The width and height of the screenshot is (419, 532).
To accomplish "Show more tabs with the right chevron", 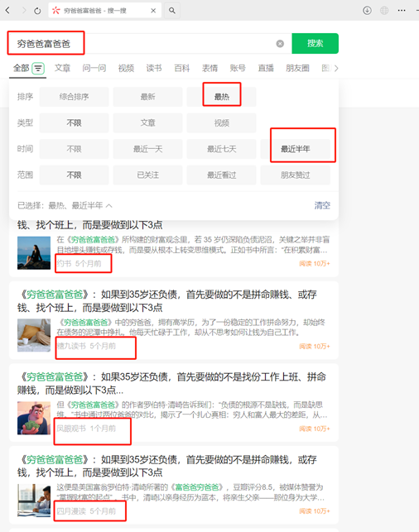I will 336,69.
